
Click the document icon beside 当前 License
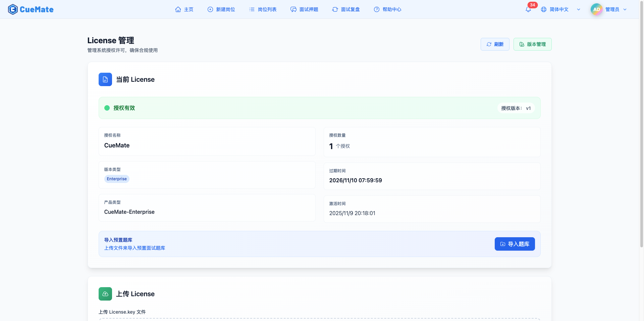click(105, 79)
